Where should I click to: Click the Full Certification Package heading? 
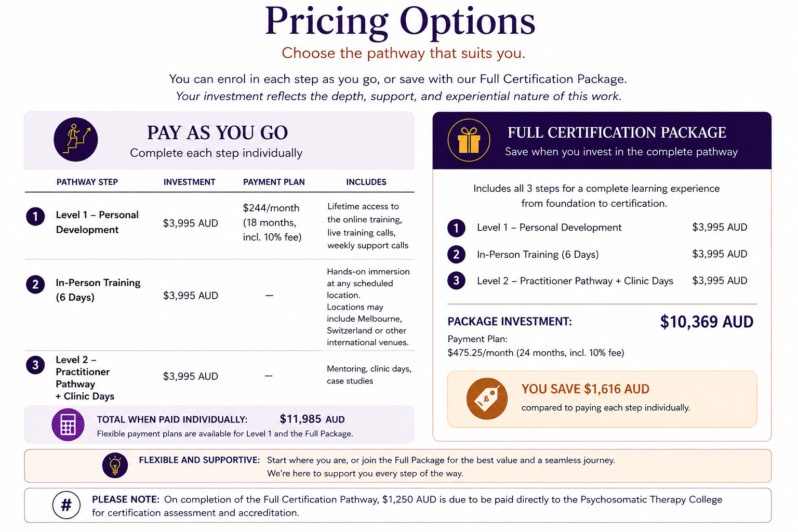[617, 133]
